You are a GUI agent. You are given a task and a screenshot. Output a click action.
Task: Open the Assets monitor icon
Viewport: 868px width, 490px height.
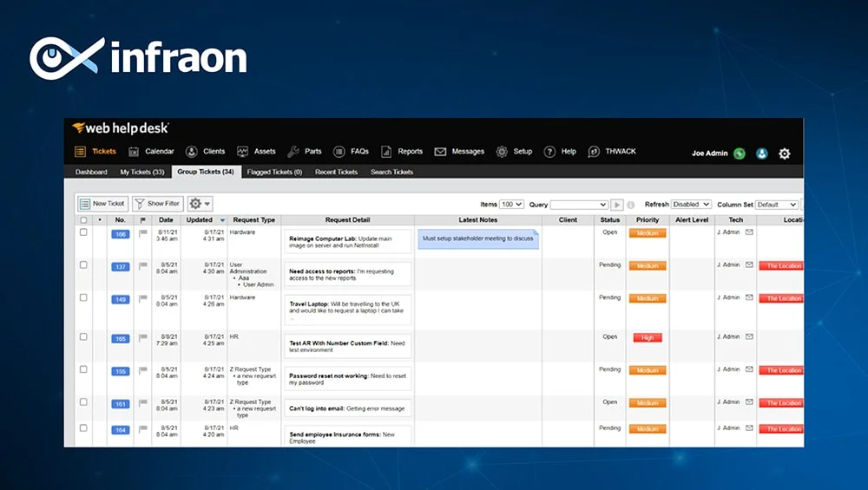242,152
